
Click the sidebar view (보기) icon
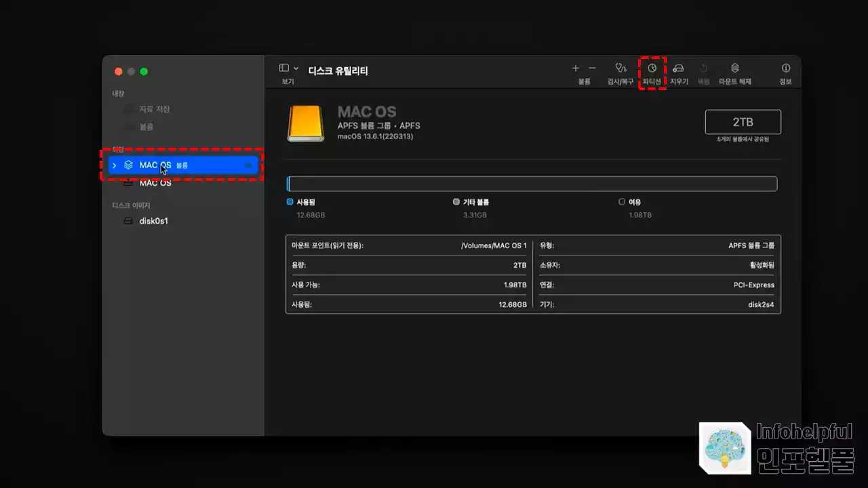point(284,68)
